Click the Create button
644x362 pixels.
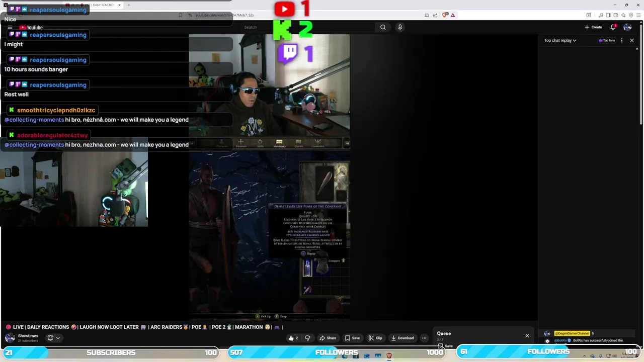coord(593,27)
